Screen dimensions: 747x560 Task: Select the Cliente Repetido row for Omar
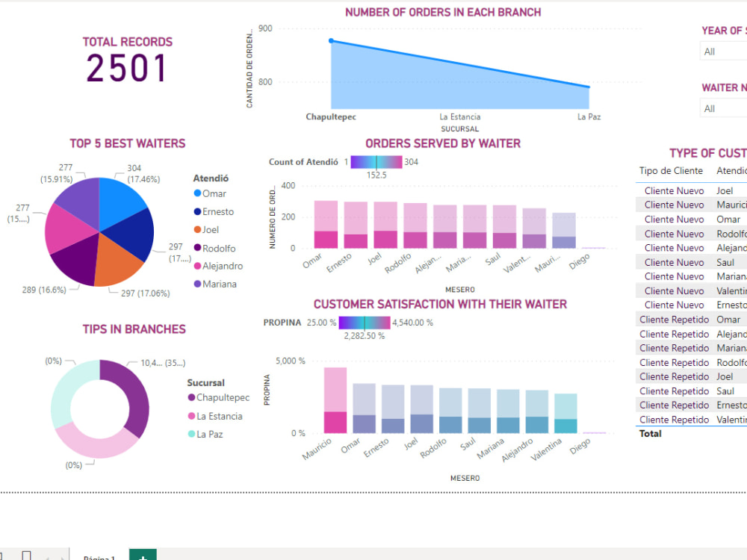(x=691, y=320)
